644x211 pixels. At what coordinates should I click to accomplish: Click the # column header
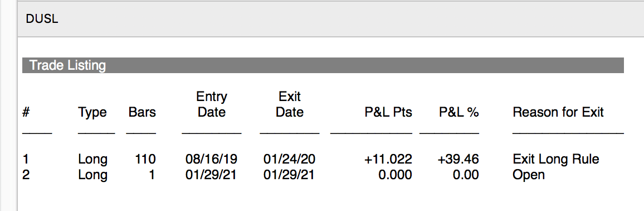(26, 112)
